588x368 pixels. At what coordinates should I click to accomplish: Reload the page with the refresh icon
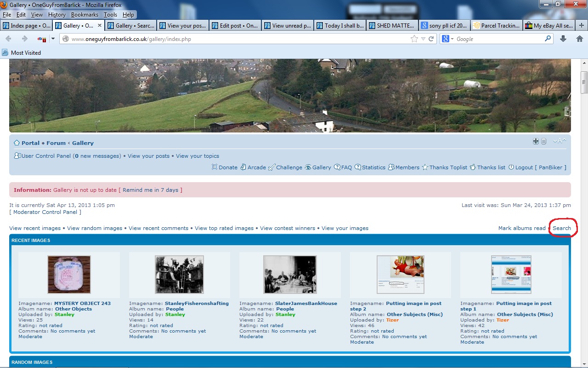(x=431, y=39)
